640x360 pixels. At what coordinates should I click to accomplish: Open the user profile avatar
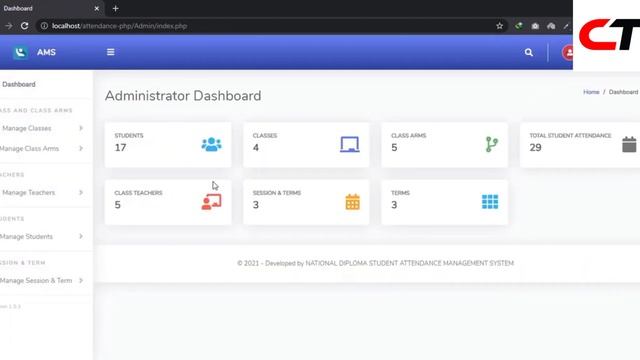coord(567,53)
